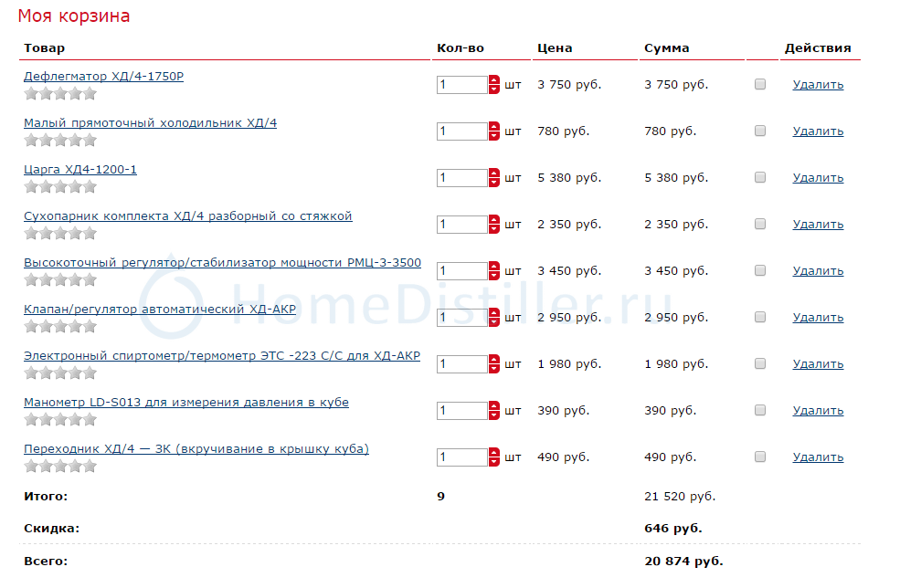This screenshot has width=900, height=588.
Task: Tick the checkbox for Переходник ХД/4 row
Action: (760, 457)
